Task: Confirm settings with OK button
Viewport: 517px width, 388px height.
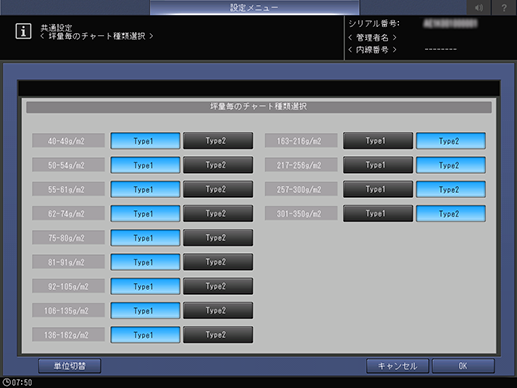Action: tap(463, 366)
